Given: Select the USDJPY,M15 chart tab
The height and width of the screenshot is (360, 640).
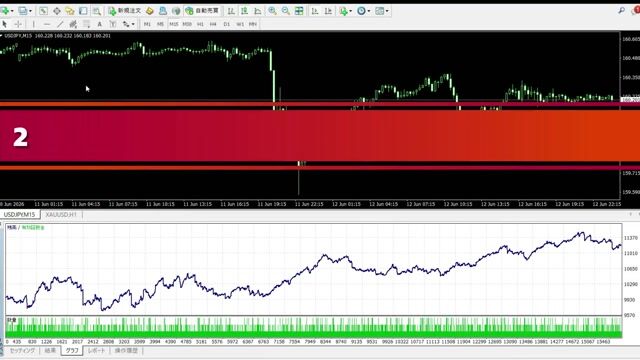Looking at the screenshot, I should tap(20, 214).
